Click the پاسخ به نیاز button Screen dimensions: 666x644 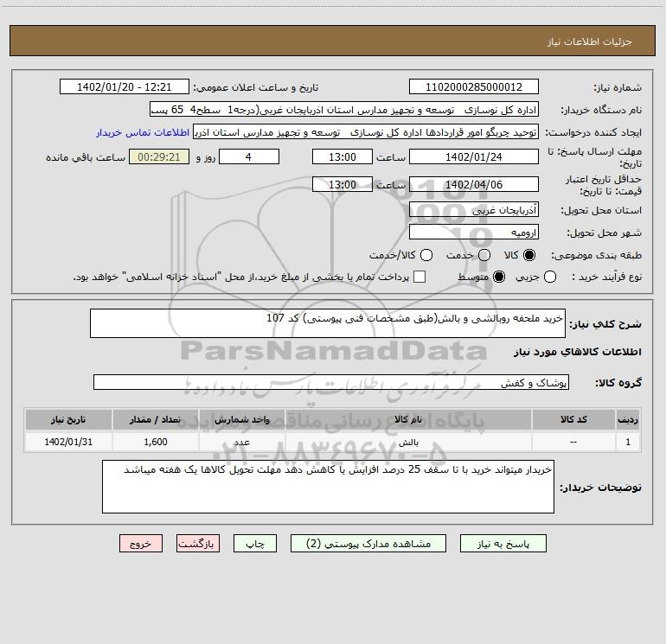(x=503, y=544)
